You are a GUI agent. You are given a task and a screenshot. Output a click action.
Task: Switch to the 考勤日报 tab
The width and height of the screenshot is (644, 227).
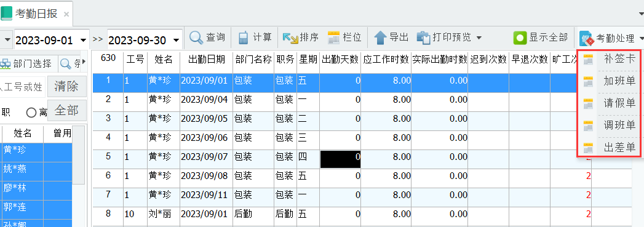pos(36,14)
